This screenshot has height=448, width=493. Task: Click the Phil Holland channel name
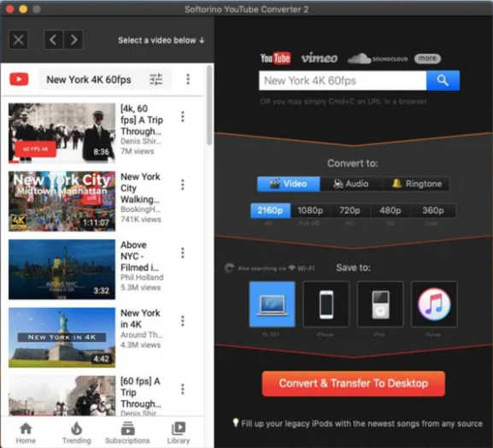[x=142, y=277]
